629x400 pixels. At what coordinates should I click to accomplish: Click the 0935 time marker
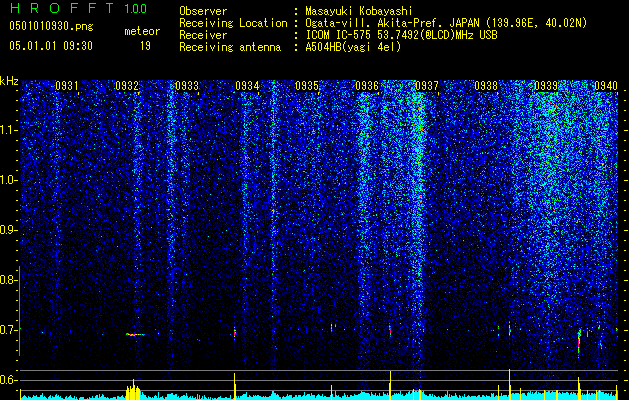click(x=307, y=85)
